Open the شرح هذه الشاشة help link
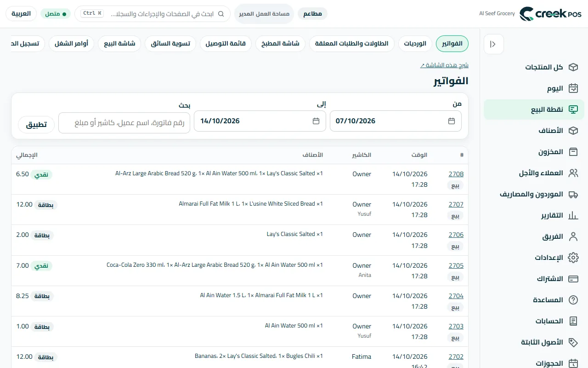The width and height of the screenshot is (588, 368). pos(444,65)
